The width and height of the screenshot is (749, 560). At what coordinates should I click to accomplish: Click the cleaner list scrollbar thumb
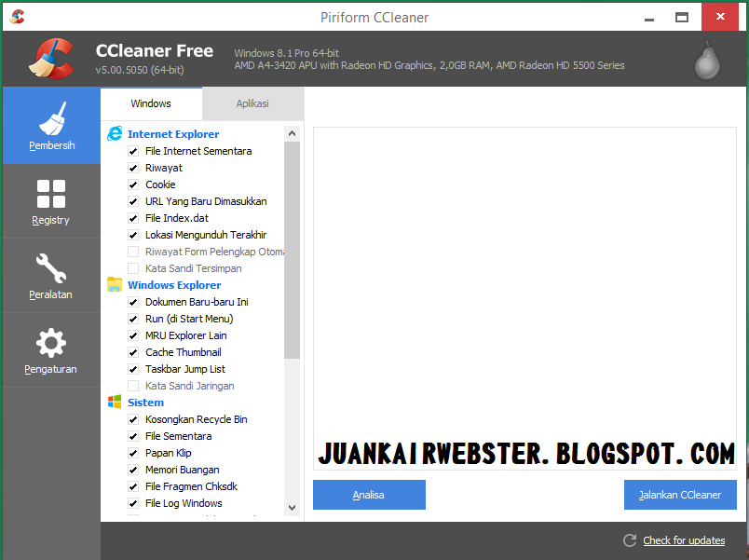[x=292, y=250]
